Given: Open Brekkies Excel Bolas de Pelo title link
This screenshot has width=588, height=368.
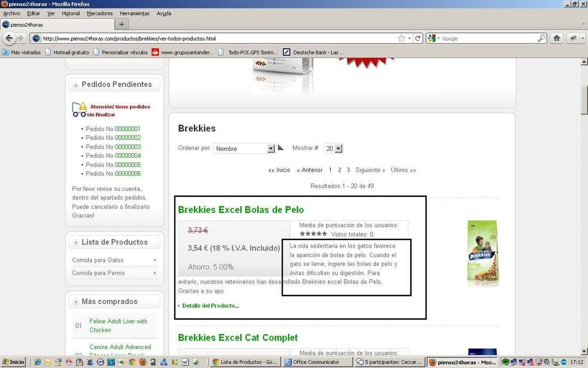Looking at the screenshot, I should tap(241, 210).
